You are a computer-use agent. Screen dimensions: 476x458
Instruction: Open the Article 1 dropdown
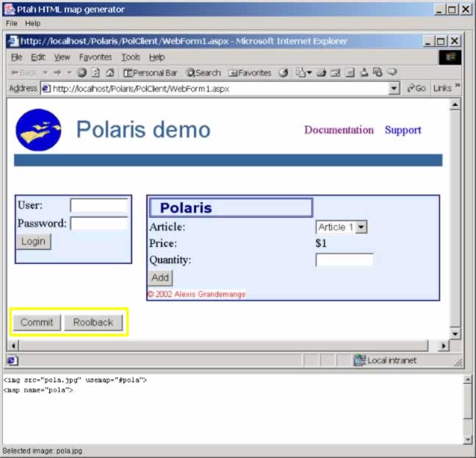342,227
